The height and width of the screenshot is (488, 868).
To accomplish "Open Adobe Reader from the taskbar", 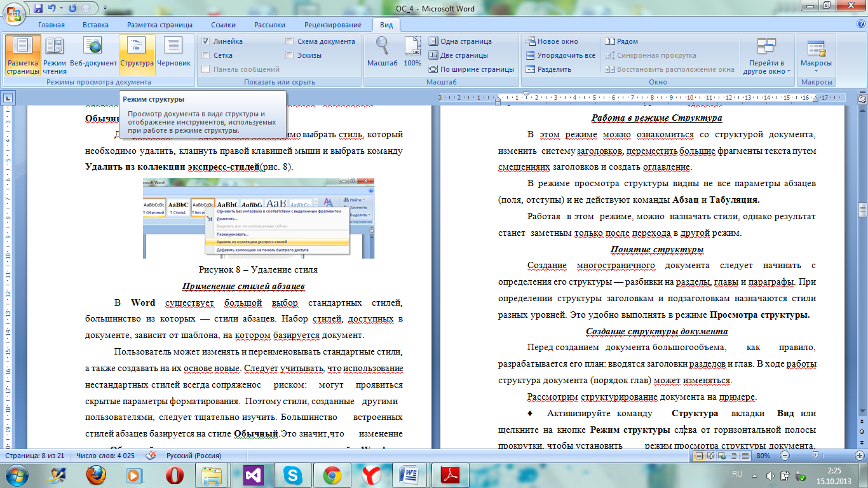I will pyautogui.click(x=451, y=475).
